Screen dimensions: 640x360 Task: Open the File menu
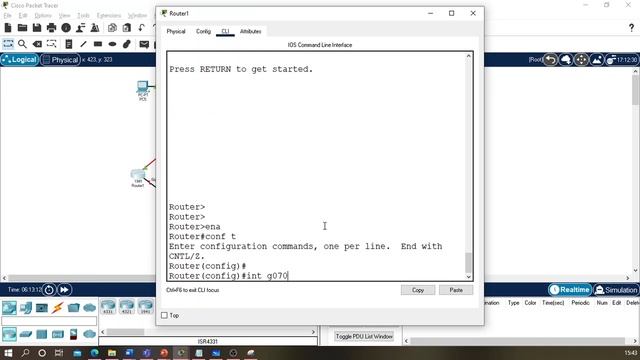tap(7, 16)
